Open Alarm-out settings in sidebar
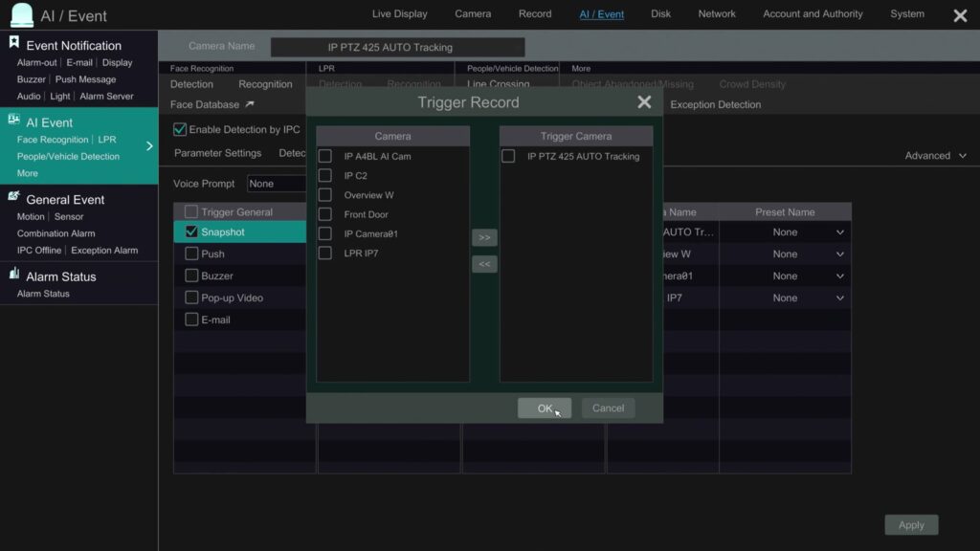980x551 pixels. (36, 62)
